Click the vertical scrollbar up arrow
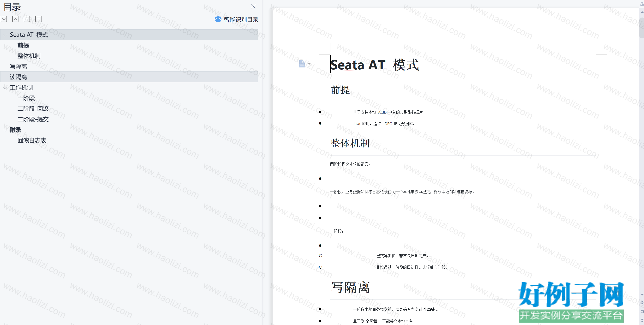644x325 pixels. 642,12
